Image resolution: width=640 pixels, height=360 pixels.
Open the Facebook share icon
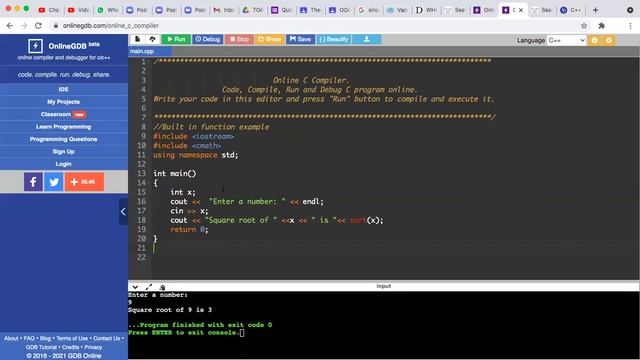click(33, 182)
